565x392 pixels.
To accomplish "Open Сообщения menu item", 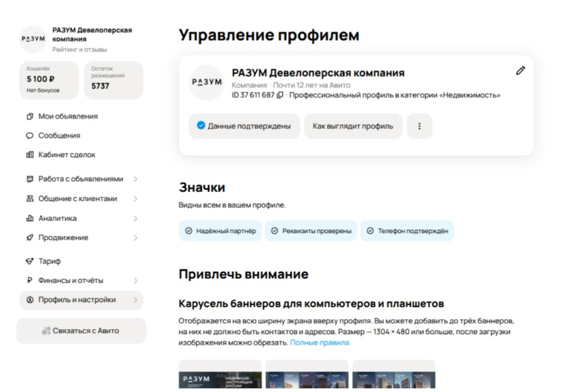I will (81, 136).
